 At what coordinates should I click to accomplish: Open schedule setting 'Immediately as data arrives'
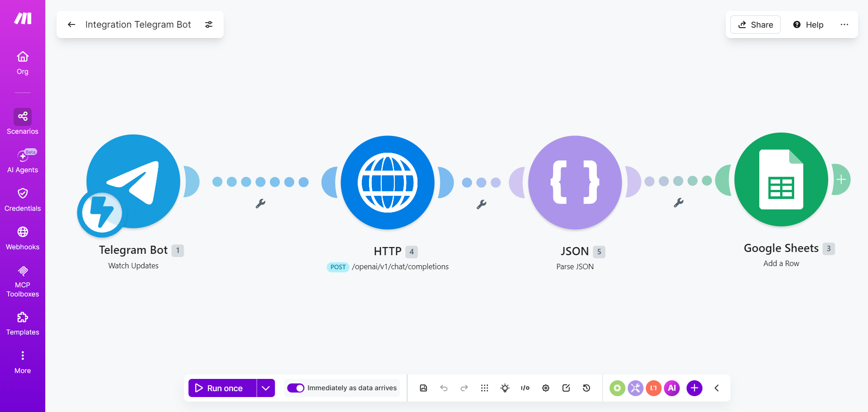tap(352, 388)
